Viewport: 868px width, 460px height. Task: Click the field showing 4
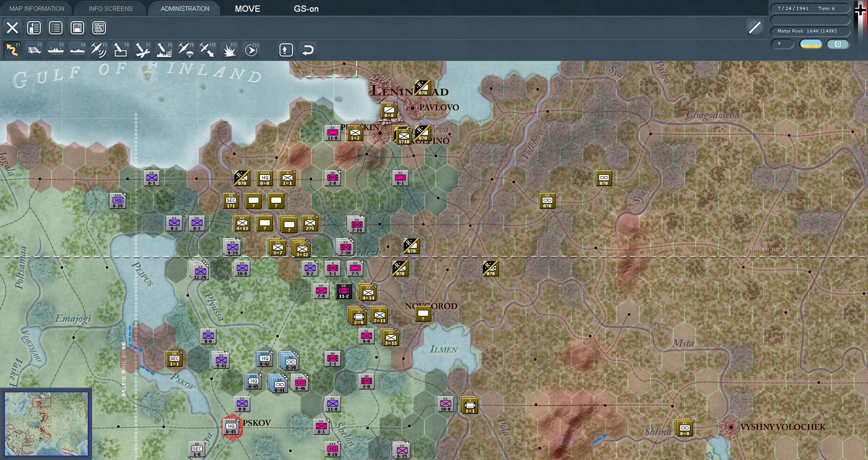point(782,44)
